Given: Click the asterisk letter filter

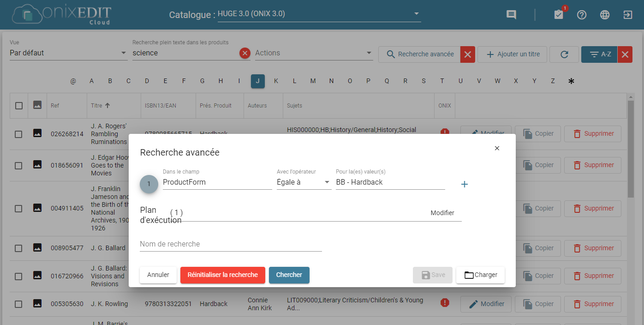Looking at the screenshot, I should point(571,81).
